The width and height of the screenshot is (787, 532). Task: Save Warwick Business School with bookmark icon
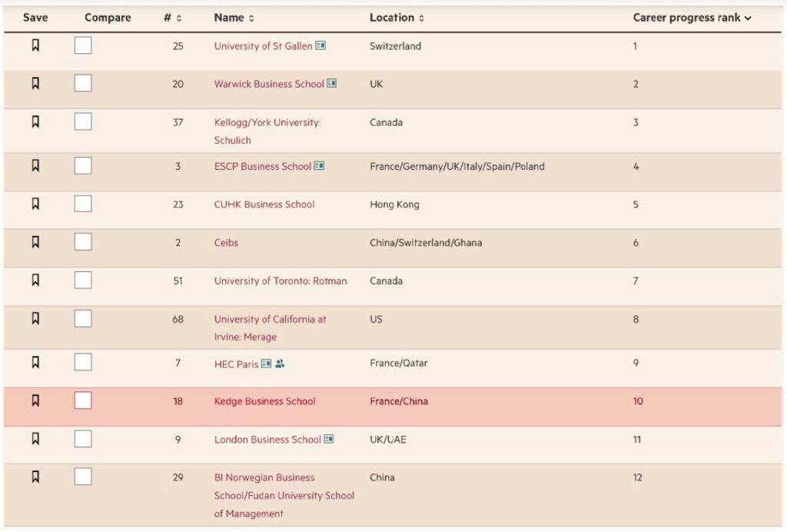[x=35, y=84]
